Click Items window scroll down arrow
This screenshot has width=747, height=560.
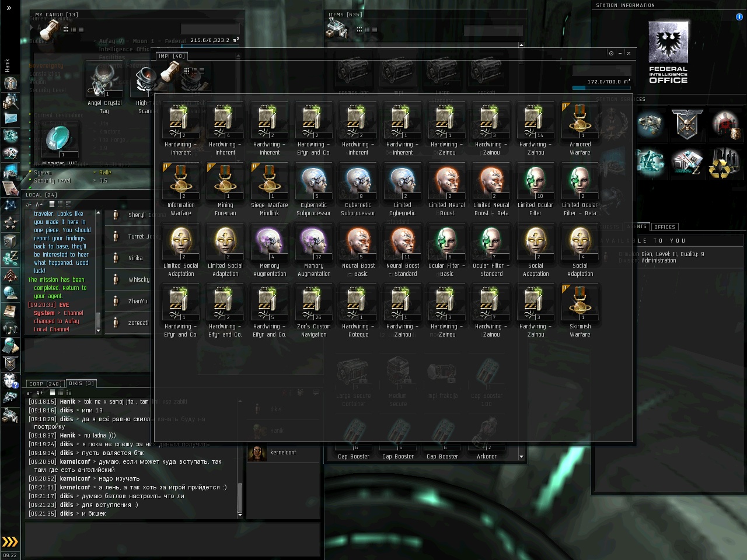tap(521, 457)
